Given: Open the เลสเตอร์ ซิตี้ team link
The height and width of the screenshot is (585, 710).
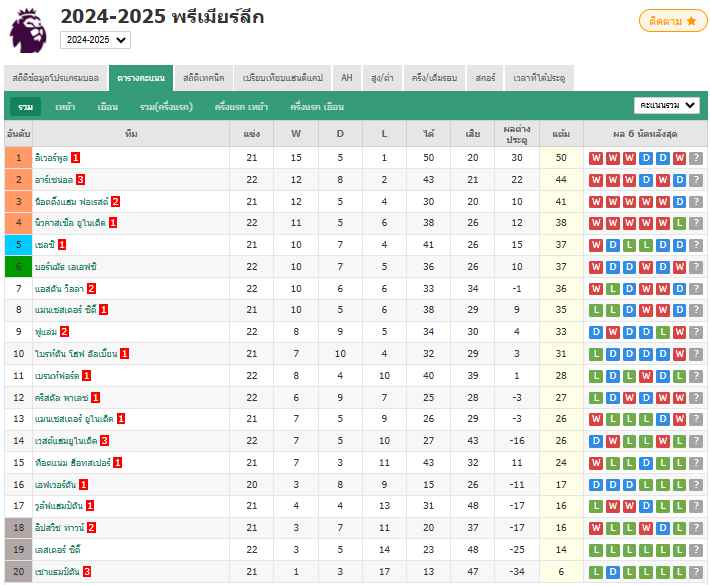Looking at the screenshot, I should click(x=58, y=550).
